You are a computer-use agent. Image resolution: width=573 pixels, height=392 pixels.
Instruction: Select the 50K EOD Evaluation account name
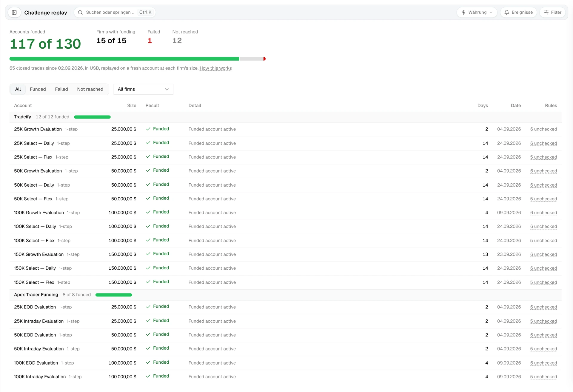point(35,335)
